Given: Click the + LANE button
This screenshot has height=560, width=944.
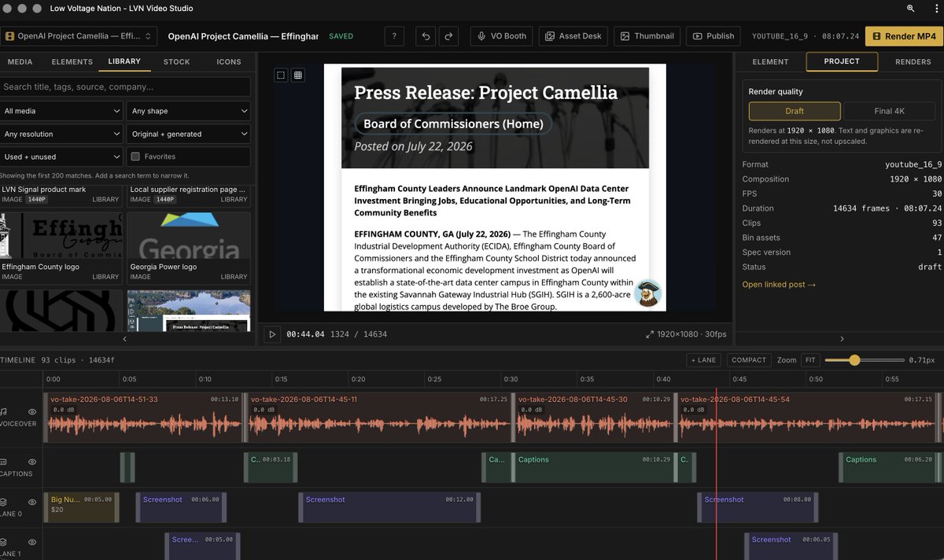Looking at the screenshot, I should point(704,360).
